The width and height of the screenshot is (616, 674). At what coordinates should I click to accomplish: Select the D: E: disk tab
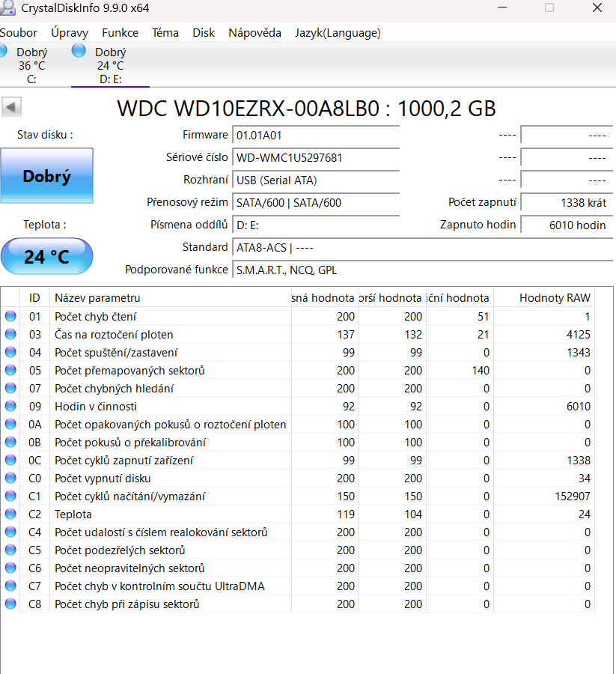(x=110, y=65)
